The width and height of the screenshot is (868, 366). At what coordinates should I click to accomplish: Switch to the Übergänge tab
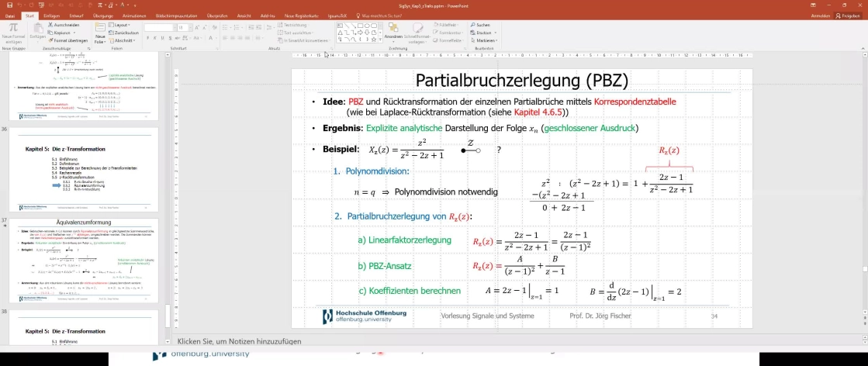104,16
